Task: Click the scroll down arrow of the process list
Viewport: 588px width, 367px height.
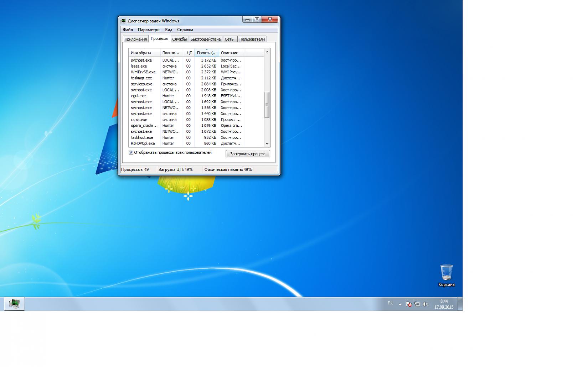Action: [267, 144]
